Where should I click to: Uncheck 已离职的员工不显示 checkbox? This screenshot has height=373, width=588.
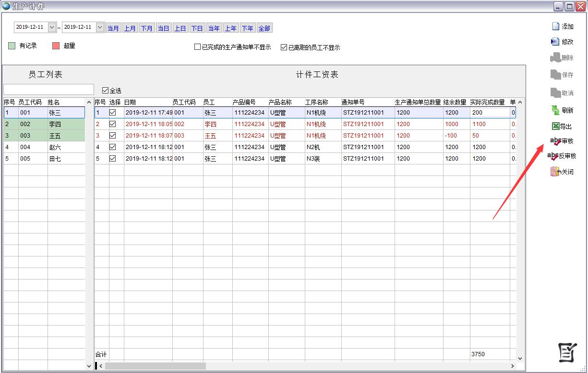(284, 47)
